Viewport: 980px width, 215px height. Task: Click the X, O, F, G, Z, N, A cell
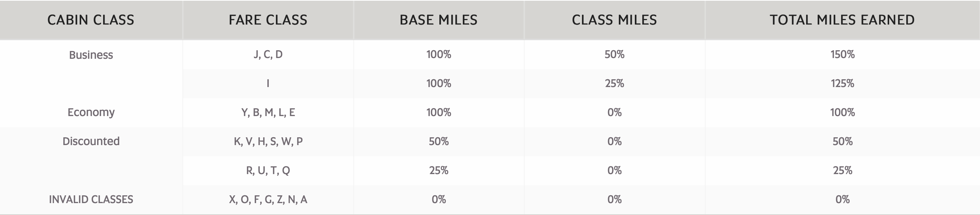tap(268, 199)
